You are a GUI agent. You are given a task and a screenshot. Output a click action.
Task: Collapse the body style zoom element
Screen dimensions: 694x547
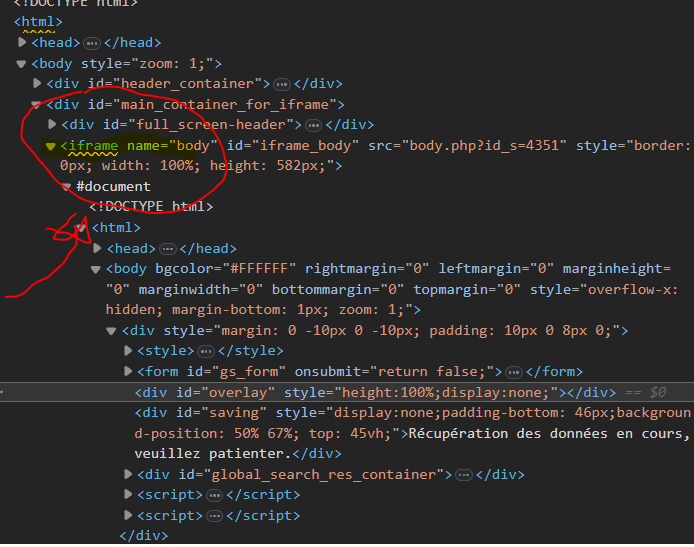pyautogui.click(x=21, y=64)
